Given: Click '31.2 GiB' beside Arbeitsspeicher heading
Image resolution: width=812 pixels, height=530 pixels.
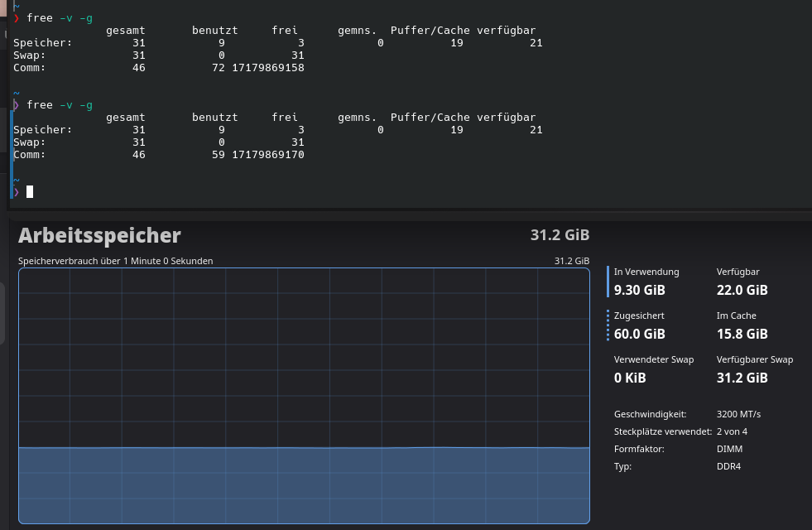Looking at the screenshot, I should pyautogui.click(x=560, y=235).
